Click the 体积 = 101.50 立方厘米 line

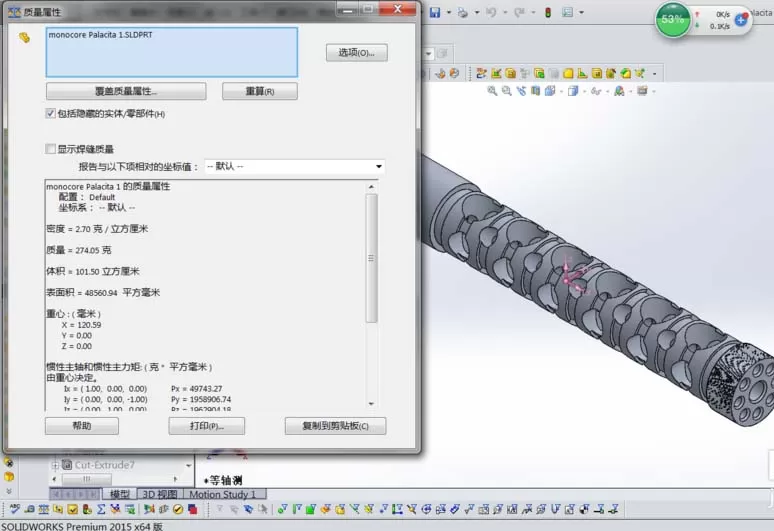[93, 271]
